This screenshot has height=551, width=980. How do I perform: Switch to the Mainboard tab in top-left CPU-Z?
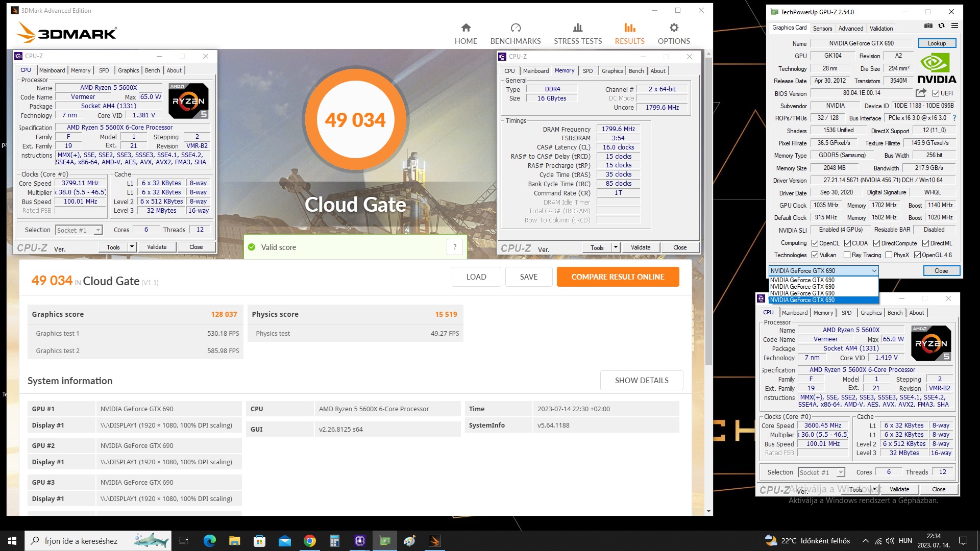pyautogui.click(x=52, y=70)
